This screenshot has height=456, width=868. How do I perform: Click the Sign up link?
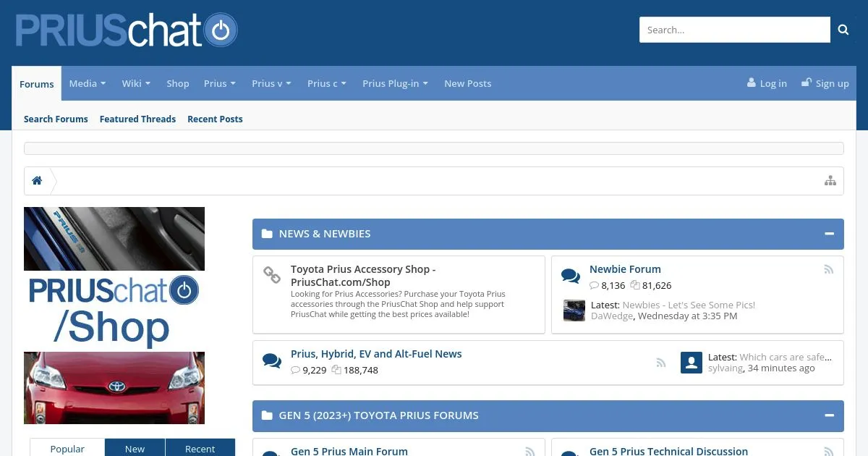(x=833, y=83)
